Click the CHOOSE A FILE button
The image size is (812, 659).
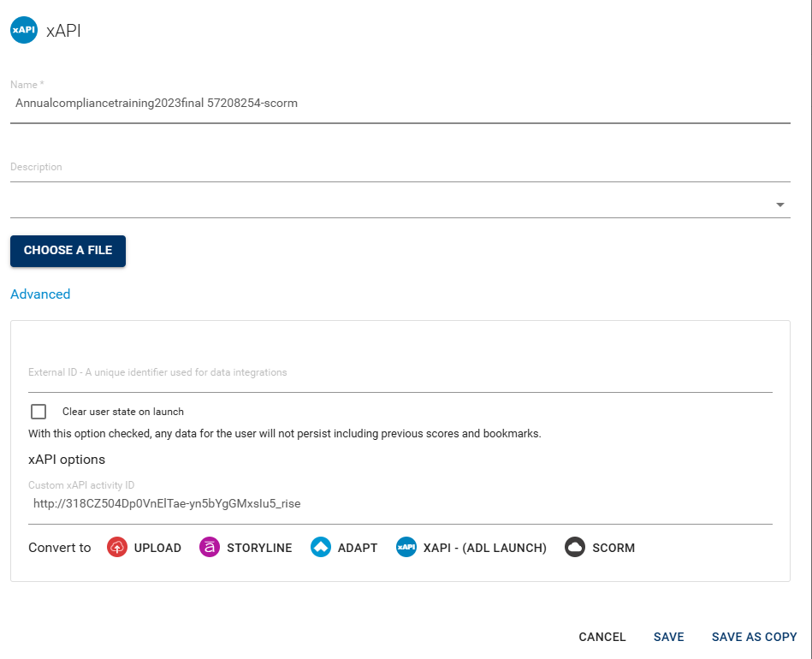click(68, 251)
